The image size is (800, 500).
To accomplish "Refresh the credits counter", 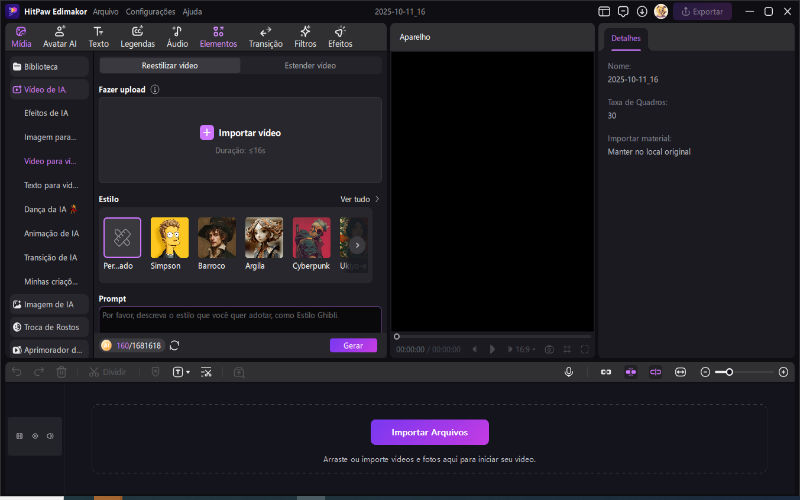I will (x=174, y=345).
